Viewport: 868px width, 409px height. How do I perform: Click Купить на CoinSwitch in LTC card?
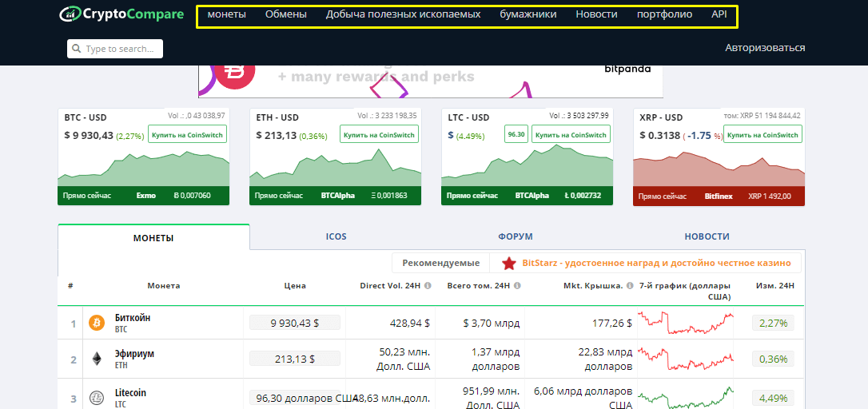(x=571, y=134)
